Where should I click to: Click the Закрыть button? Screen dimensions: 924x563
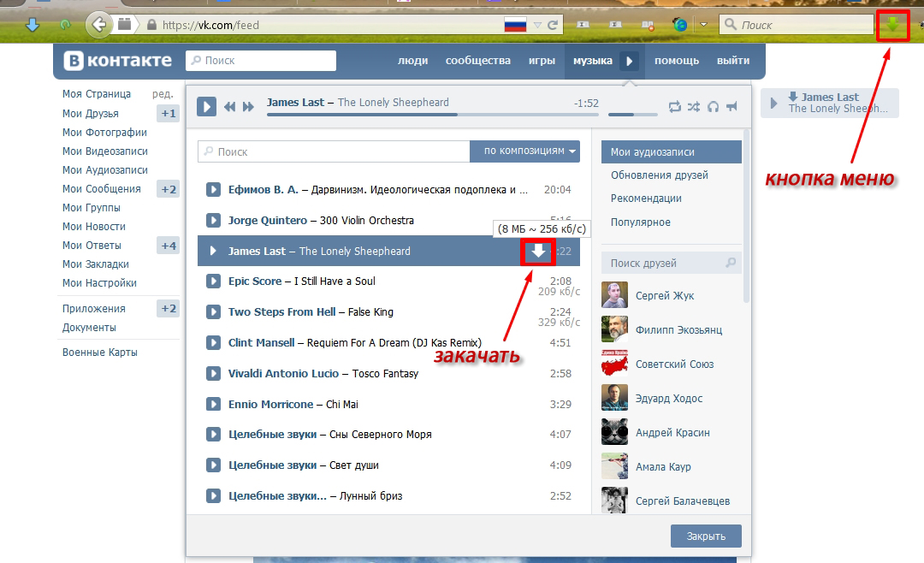coord(706,536)
